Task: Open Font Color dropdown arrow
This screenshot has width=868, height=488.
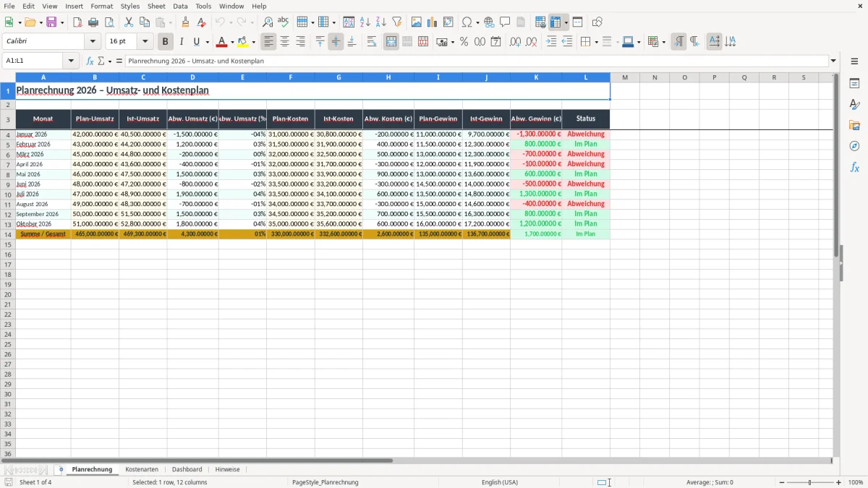Action: pyautogui.click(x=232, y=42)
